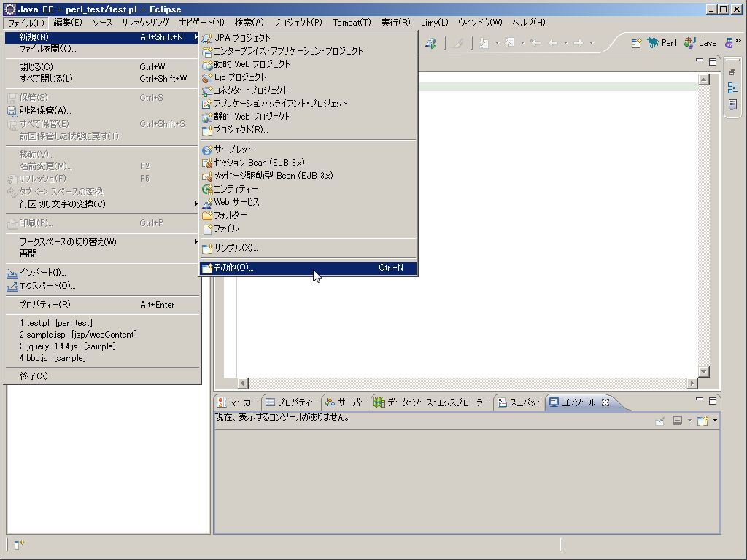Click the Display Selected Console icon
Image resolution: width=747 pixels, height=560 pixels.
[x=677, y=421]
